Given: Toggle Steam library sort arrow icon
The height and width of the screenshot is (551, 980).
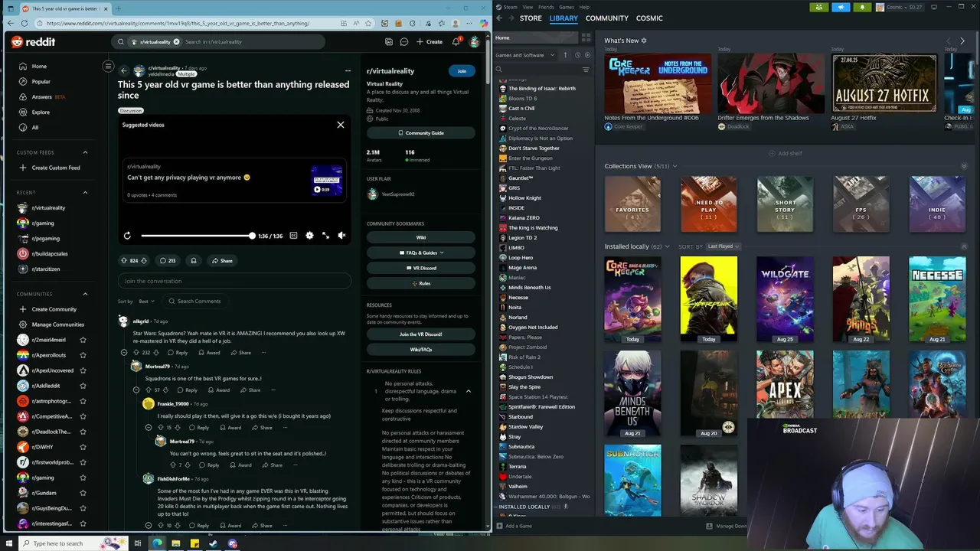Looking at the screenshot, I should 566,55.
